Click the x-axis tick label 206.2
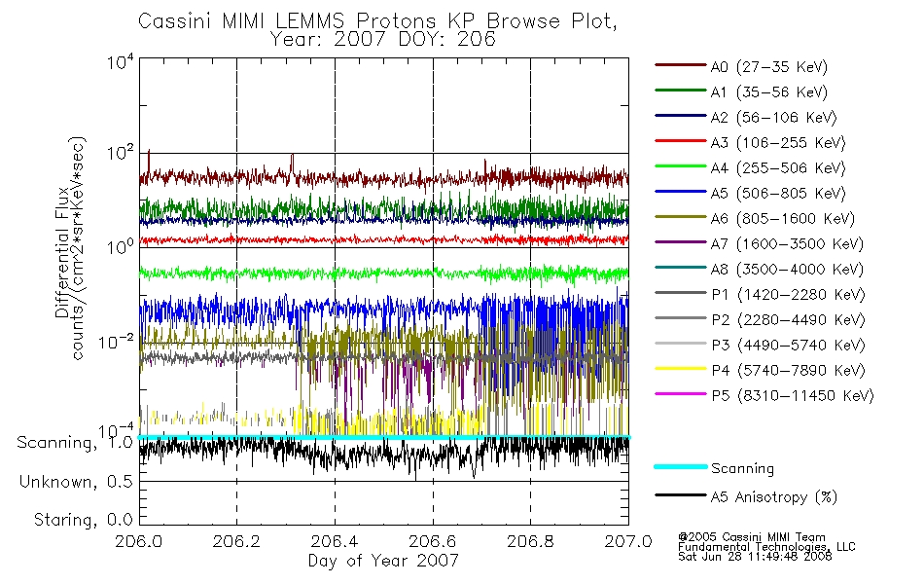 pos(237,541)
